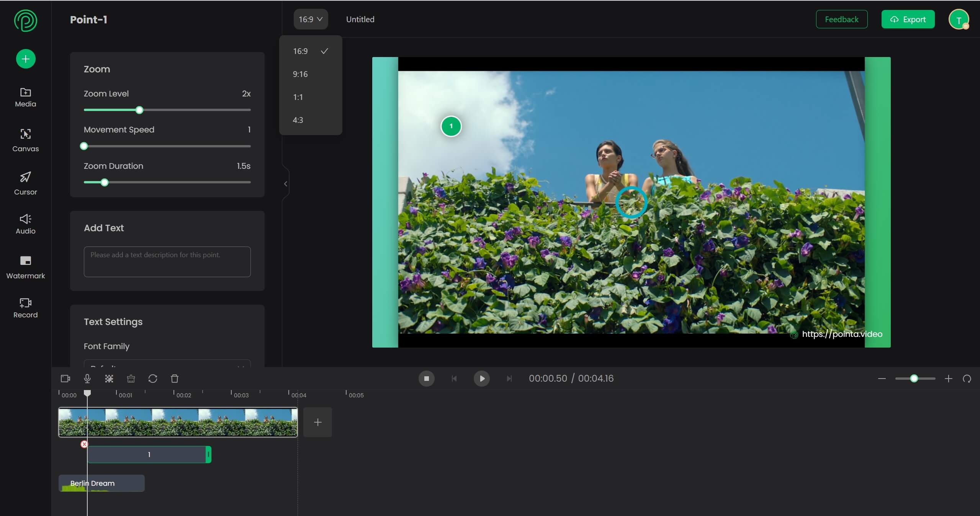
Task: Drag the Zoom Level slider
Action: click(139, 109)
